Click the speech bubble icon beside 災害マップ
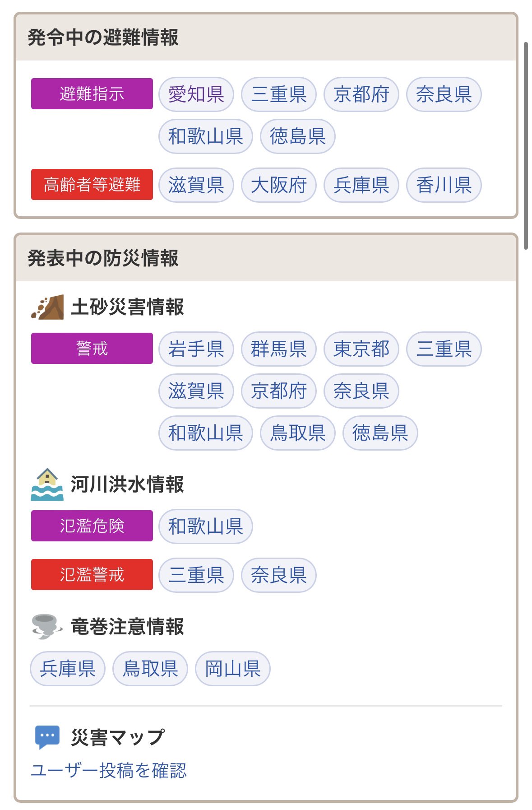532x810 pixels. (x=47, y=737)
